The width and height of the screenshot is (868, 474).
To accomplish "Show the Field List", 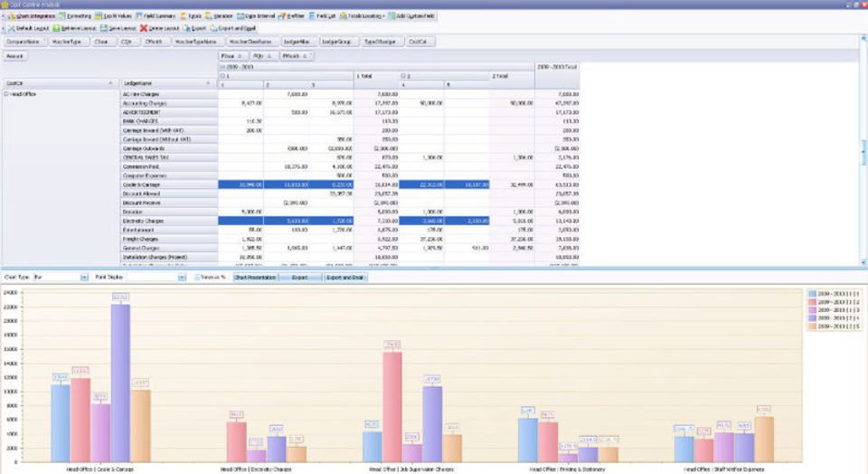I will pyautogui.click(x=322, y=16).
